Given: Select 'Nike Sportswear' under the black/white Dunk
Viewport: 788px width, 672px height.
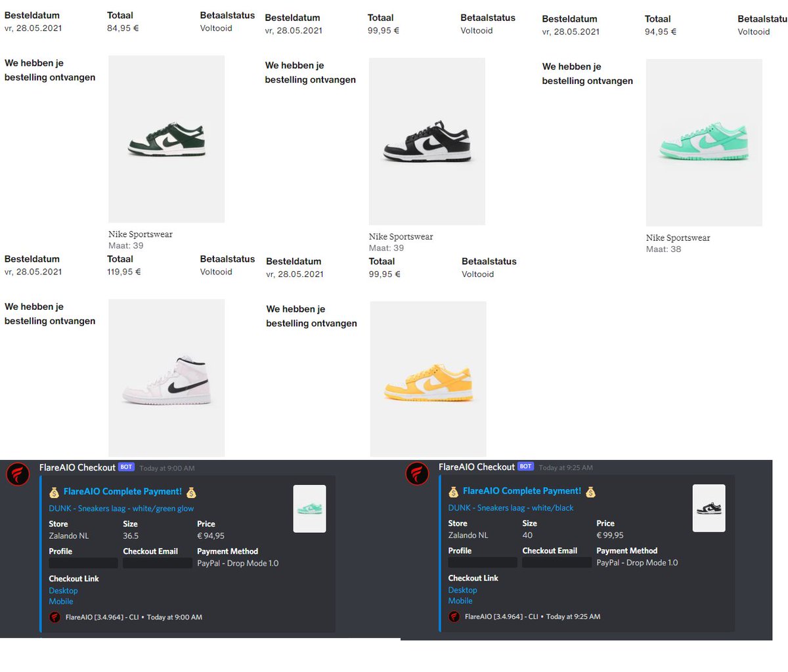Looking at the screenshot, I should [401, 237].
